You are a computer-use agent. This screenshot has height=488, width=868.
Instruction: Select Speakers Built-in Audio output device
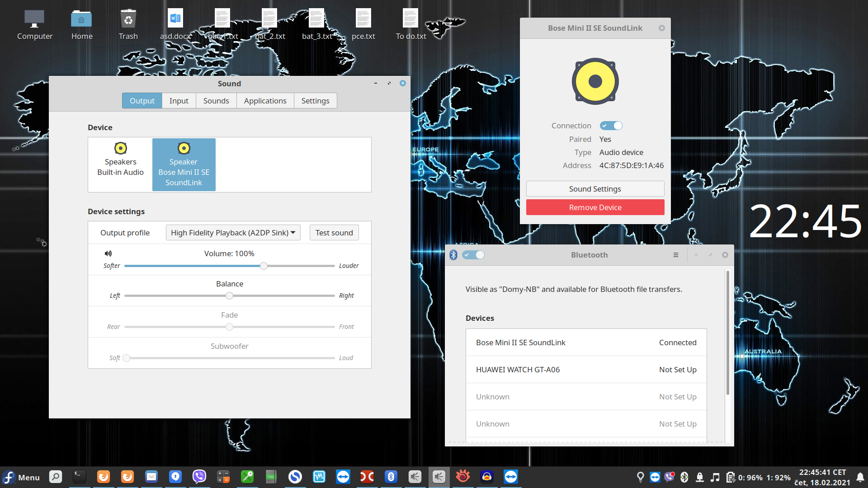click(x=120, y=164)
